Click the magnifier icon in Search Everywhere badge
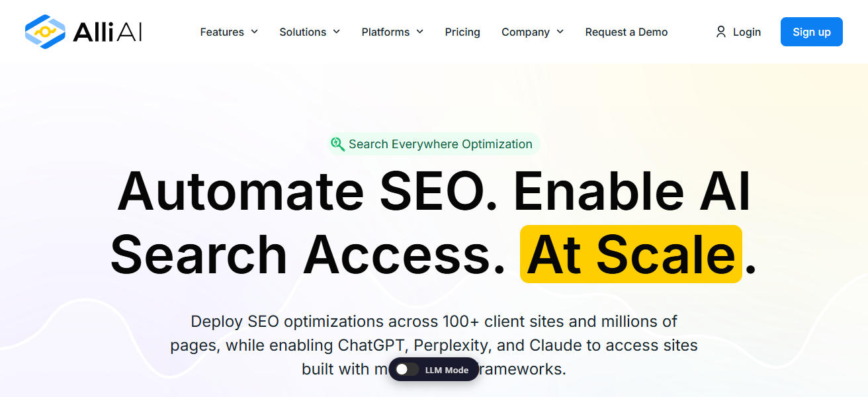This screenshot has height=397, width=868. tap(337, 144)
